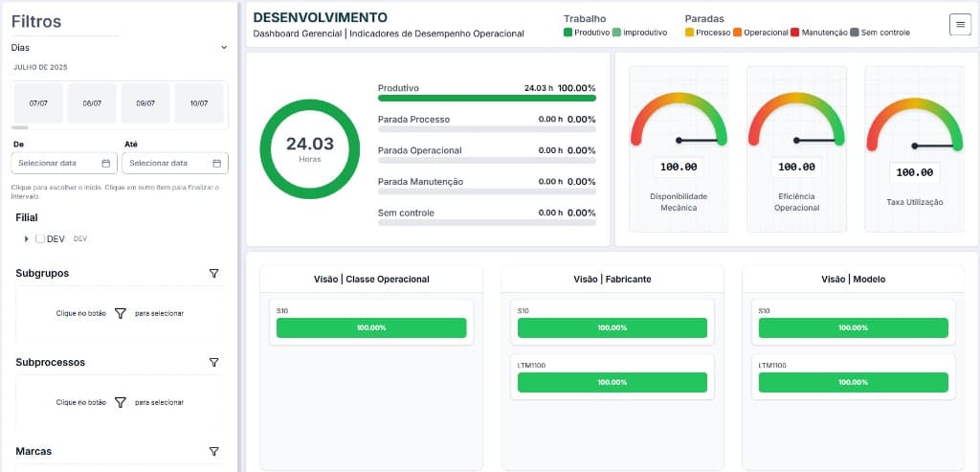Click the Manutenção red legend swatch
This screenshot has width=980, height=472.
pyautogui.click(x=795, y=33)
